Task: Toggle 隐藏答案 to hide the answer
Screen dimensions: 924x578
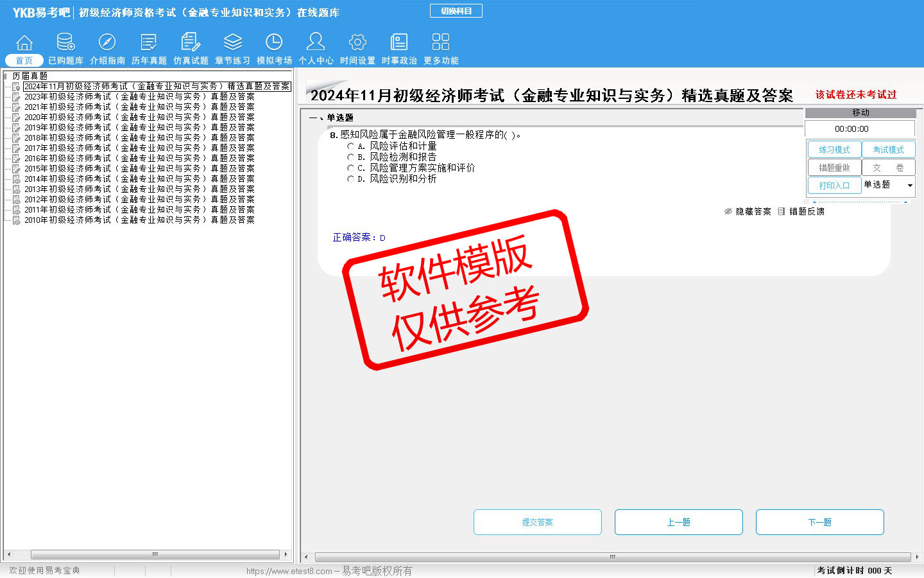Action: coord(748,211)
